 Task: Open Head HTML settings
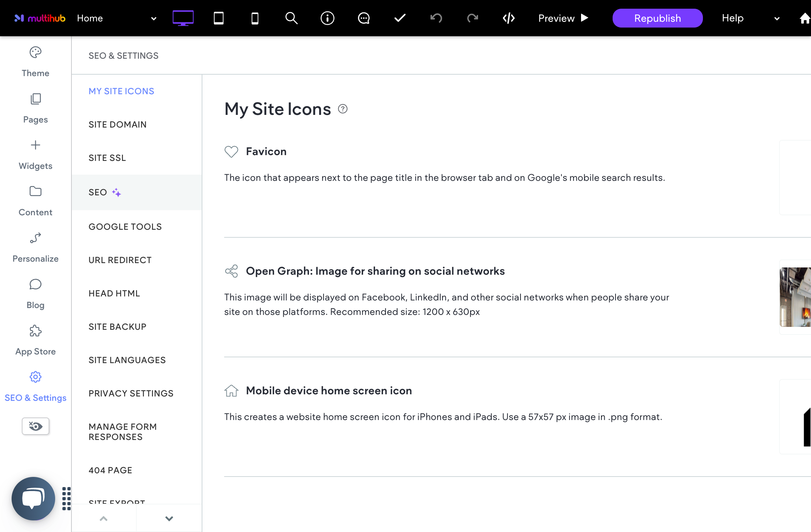tap(137, 294)
